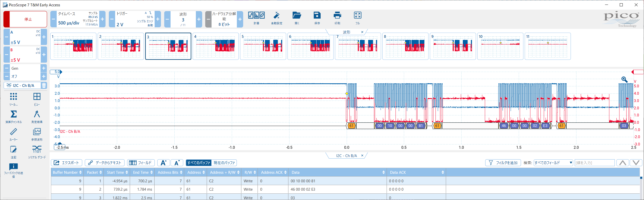Viewport: 644px width, 200px height.
Task: Open the Gen signal generator options
Action: tap(25, 68)
